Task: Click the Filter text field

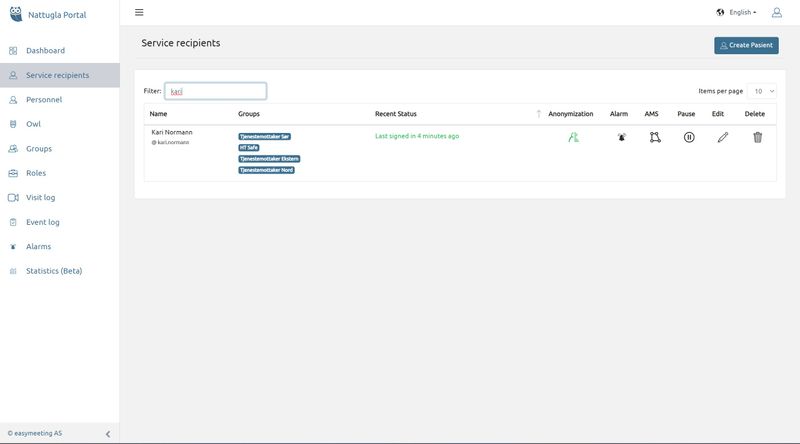Action: point(216,91)
